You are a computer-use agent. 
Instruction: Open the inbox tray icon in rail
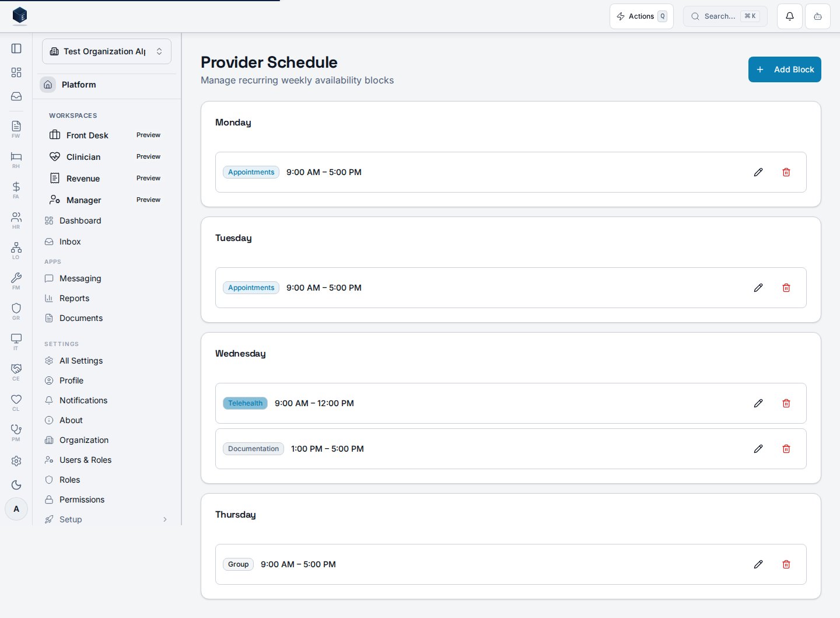16,96
